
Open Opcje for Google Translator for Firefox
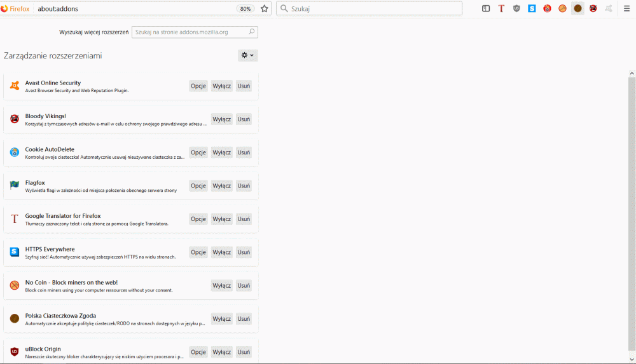[x=198, y=219]
